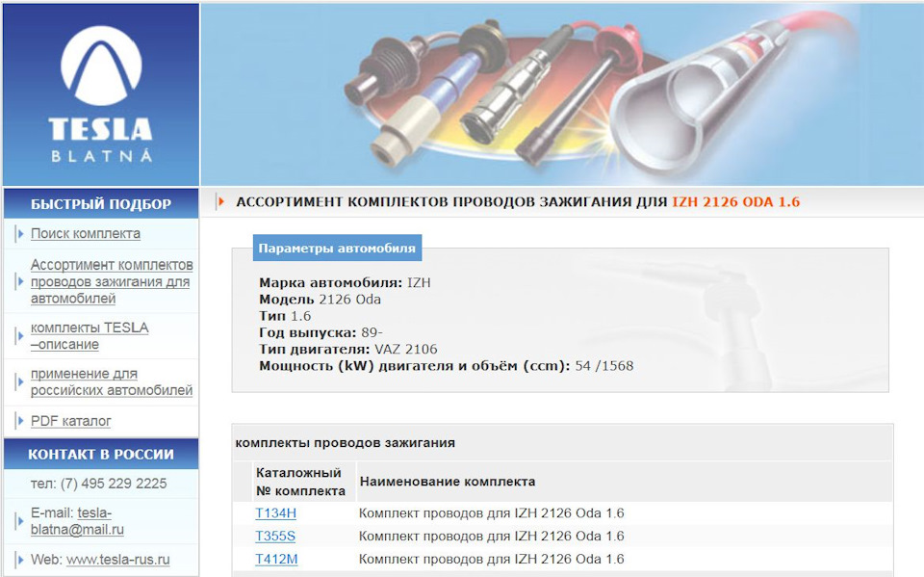
Task: Click the arrow bullet beside Web
Action: tap(20, 560)
